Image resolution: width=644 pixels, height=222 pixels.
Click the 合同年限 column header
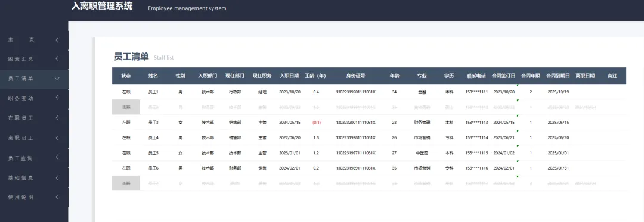point(531,76)
